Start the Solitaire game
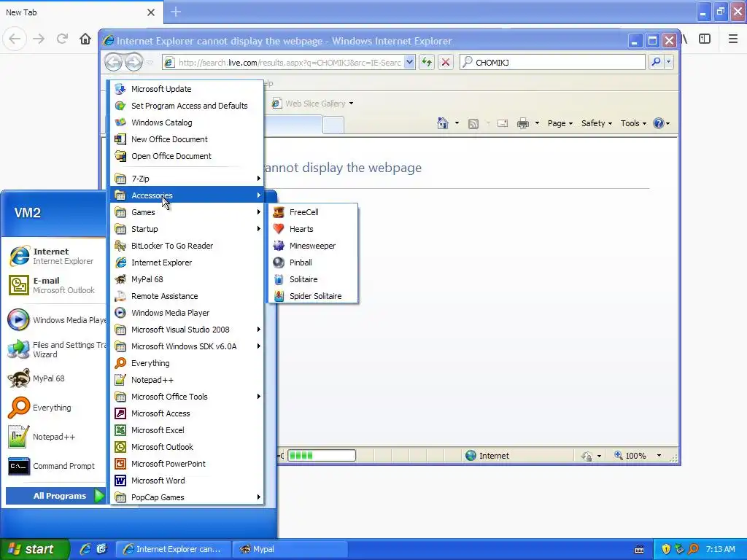Screen dimensions: 747x560 [314, 279]
